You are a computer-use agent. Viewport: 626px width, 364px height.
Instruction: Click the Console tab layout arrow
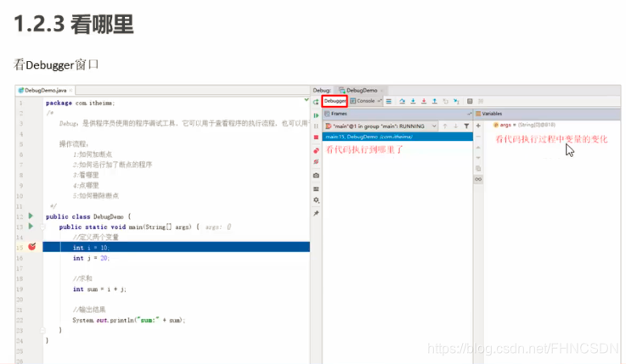pos(380,101)
